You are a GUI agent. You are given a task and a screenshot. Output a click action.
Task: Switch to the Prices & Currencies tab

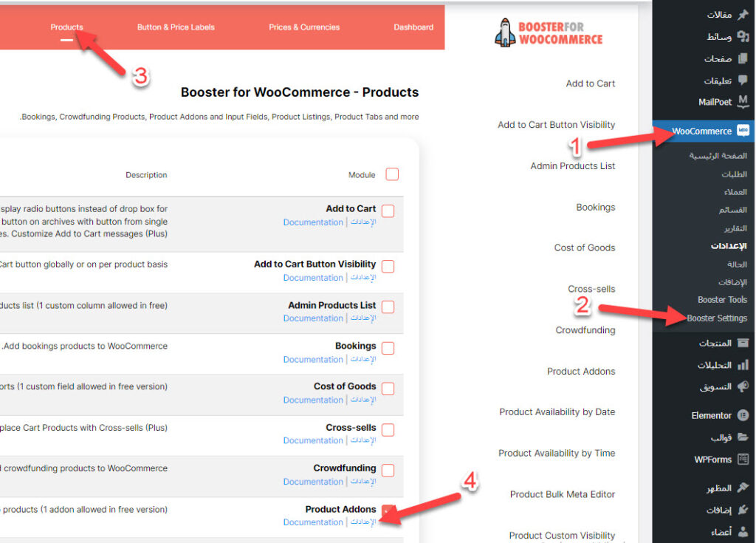304,27
